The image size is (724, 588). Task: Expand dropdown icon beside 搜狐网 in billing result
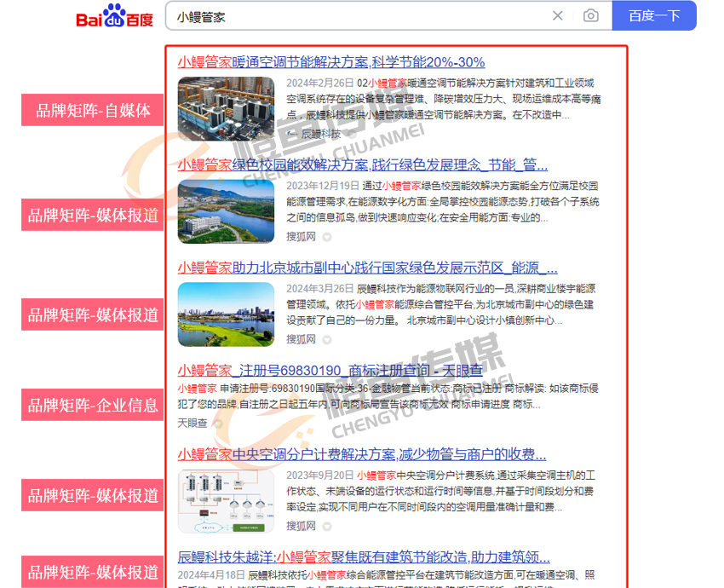327,527
